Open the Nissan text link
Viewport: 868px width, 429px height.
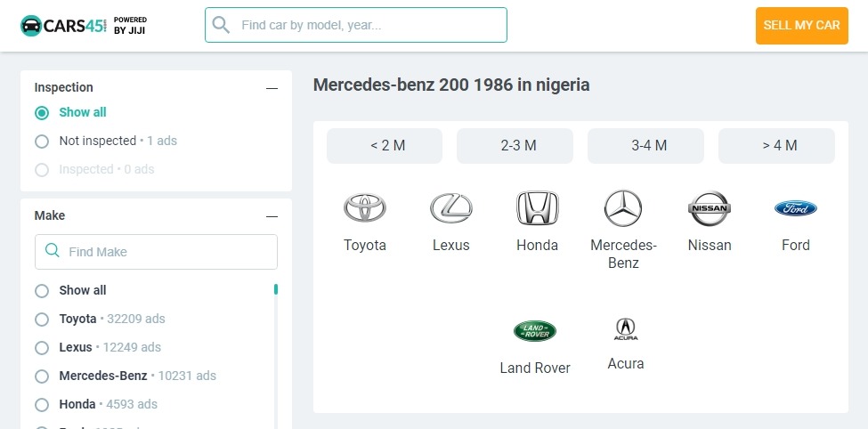[710, 246]
